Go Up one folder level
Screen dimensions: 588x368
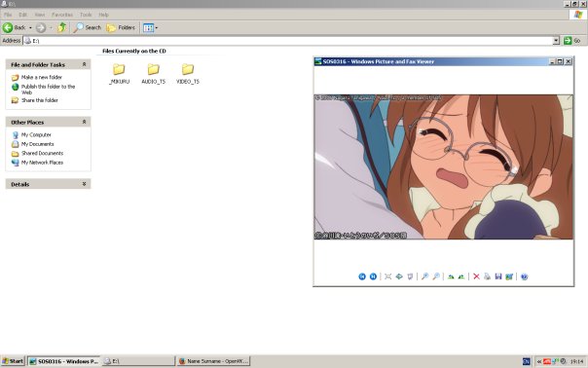[x=62, y=27]
